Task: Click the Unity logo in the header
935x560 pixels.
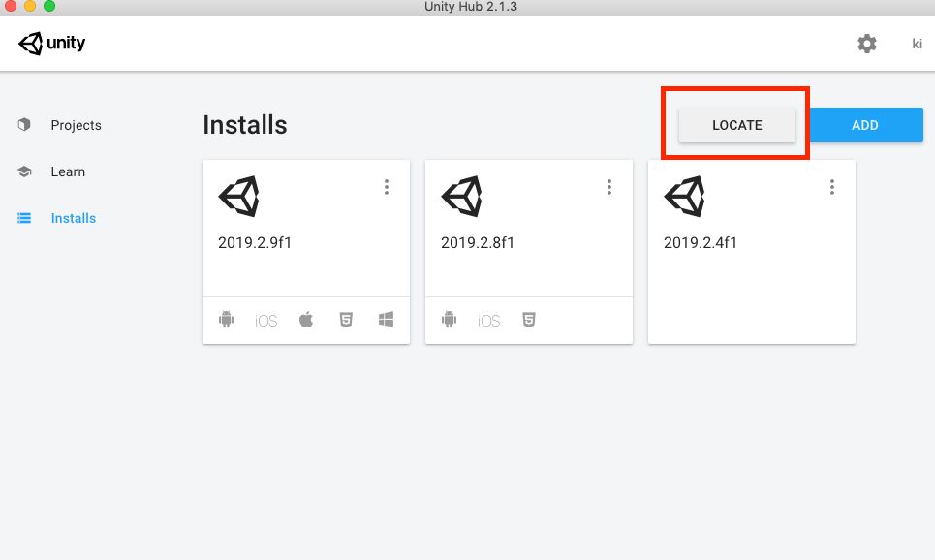Action: tap(52, 43)
